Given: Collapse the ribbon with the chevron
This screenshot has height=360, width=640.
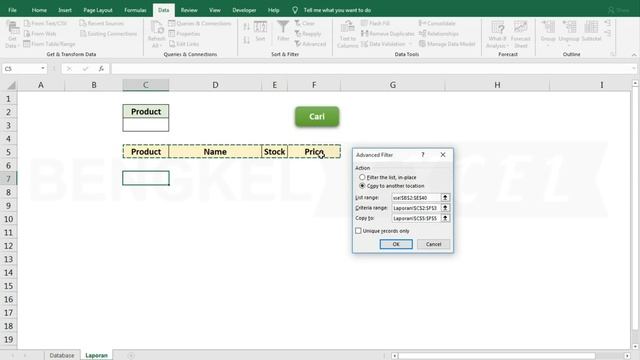Looking at the screenshot, I should tap(634, 54).
